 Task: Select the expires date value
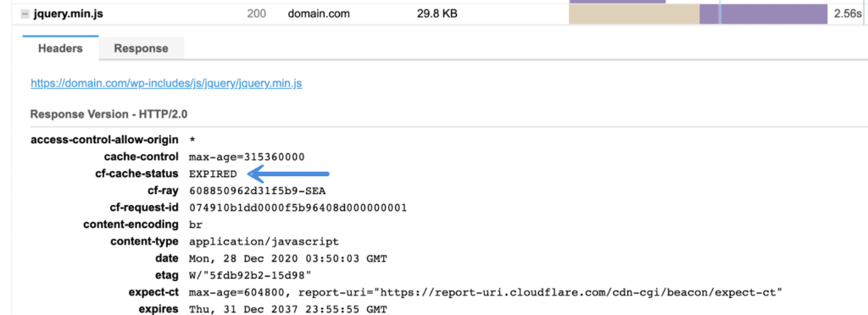click(x=288, y=309)
